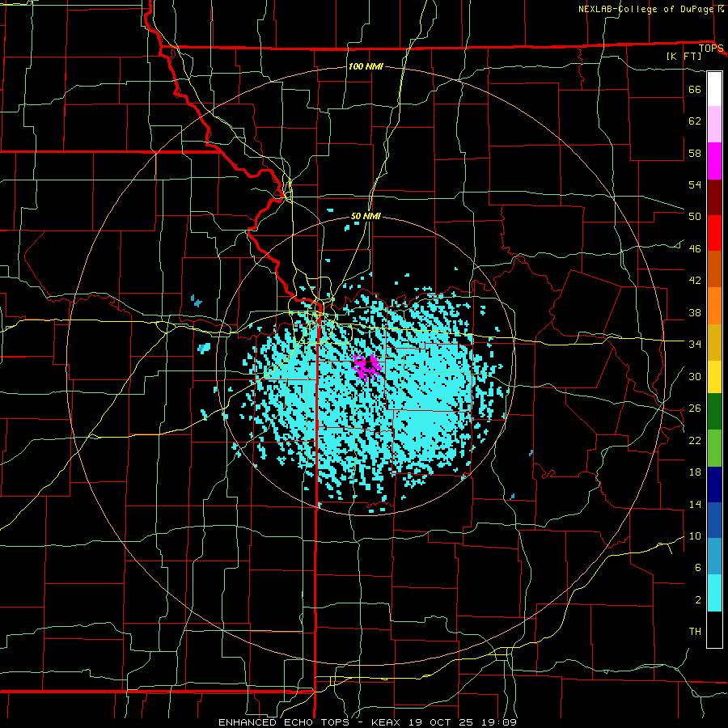
Task: Click the "6" legend value
Action: [698, 567]
